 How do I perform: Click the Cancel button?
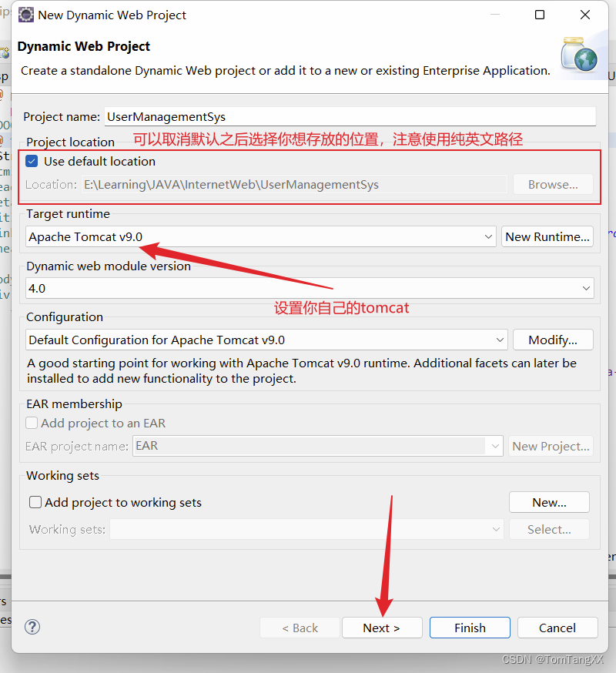click(557, 628)
